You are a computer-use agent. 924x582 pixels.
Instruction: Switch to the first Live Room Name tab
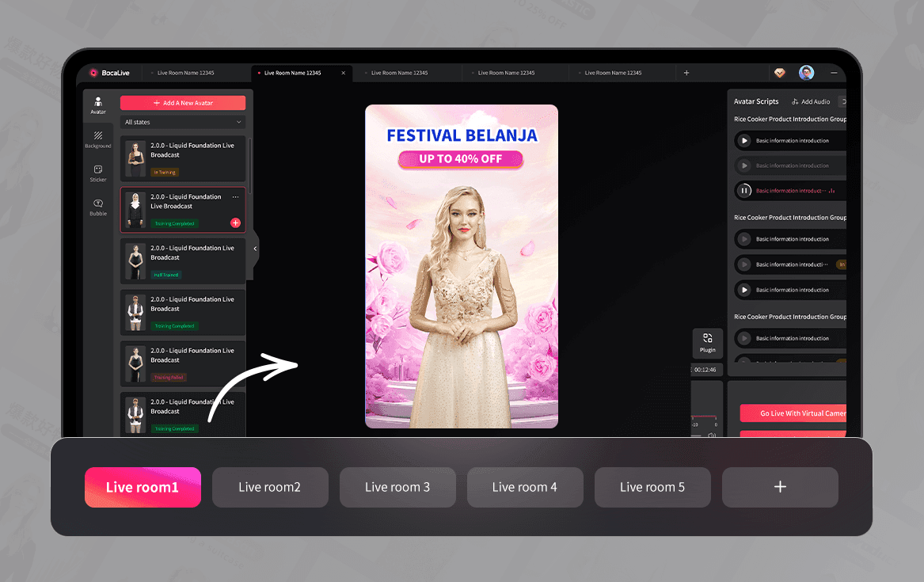185,73
